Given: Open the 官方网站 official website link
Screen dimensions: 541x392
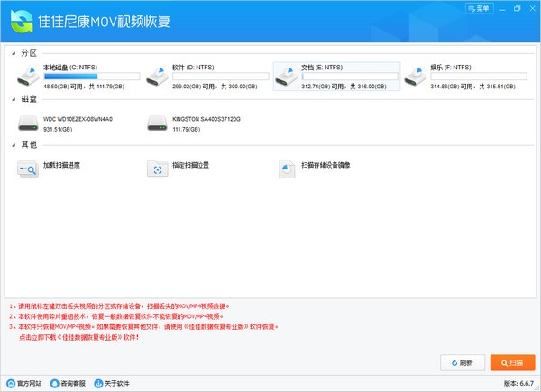Looking at the screenshot, I should pos(24,384).
